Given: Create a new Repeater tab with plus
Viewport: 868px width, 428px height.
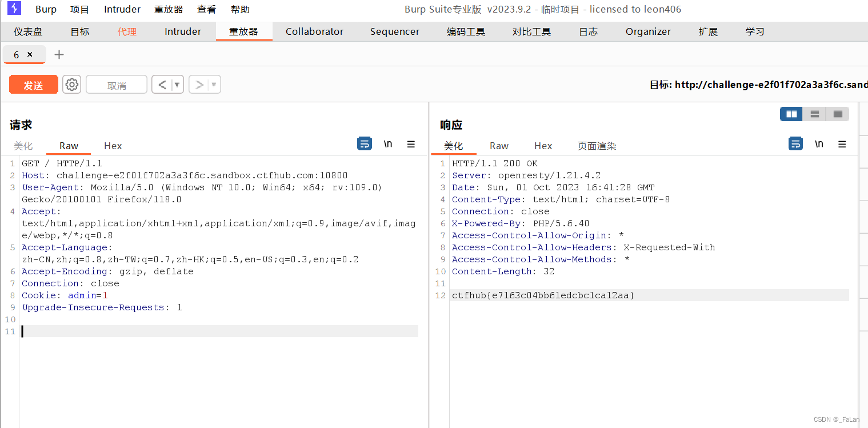Looking at the screenshot, I should [x=59, y=54].
